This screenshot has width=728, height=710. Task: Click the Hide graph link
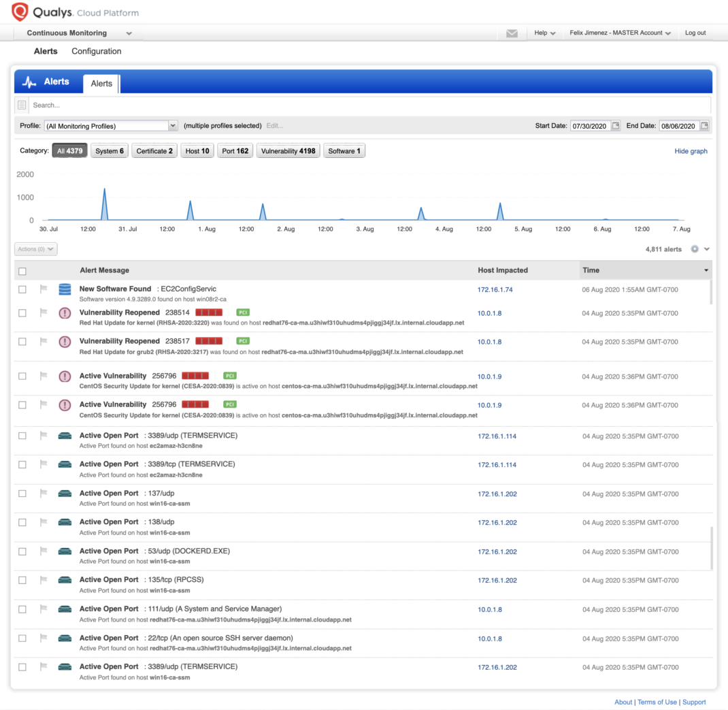691,151
